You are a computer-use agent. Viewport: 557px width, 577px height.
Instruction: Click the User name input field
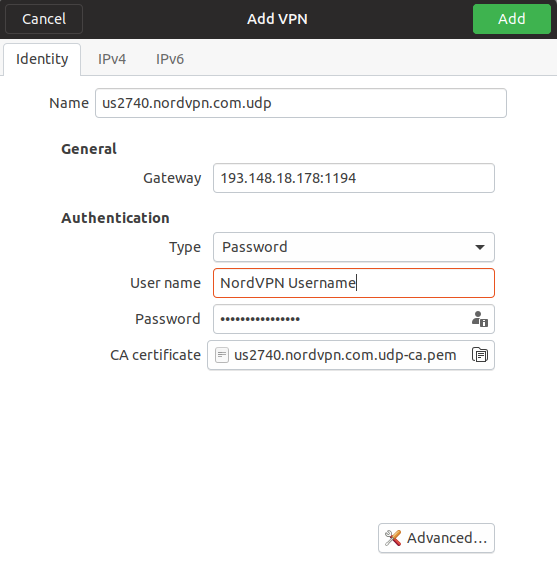(x=354, y=283)
